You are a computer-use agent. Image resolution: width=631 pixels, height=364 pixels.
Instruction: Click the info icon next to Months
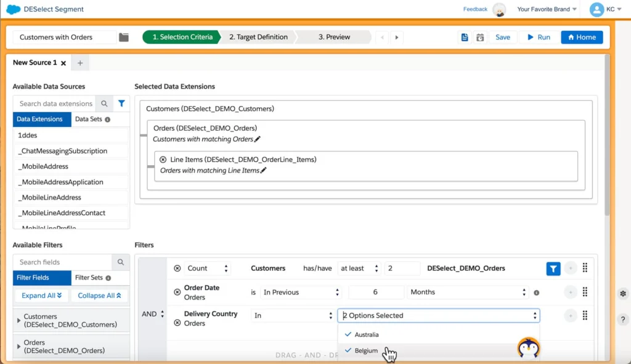click(536, 293)
